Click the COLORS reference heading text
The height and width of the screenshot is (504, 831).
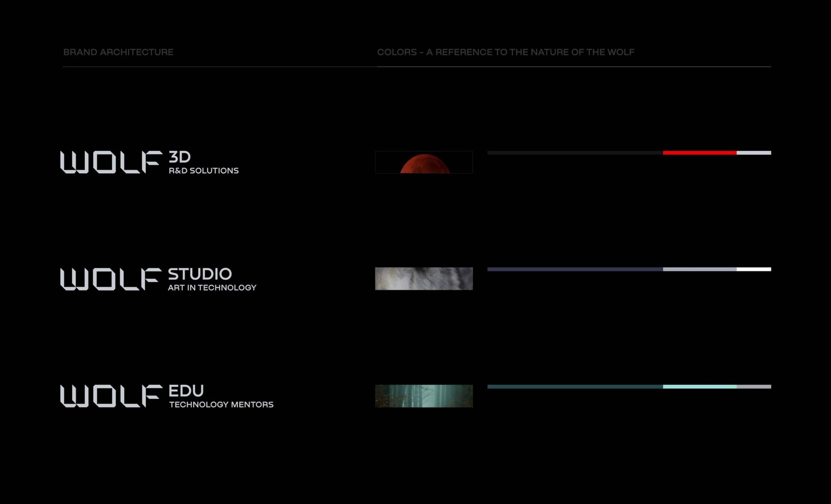coord(506,52)
